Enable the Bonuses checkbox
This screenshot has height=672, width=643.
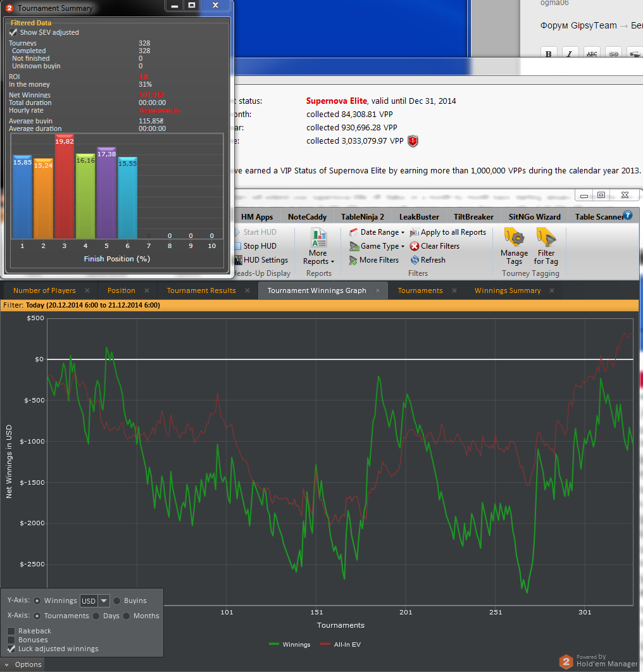[x=11, y=640]
